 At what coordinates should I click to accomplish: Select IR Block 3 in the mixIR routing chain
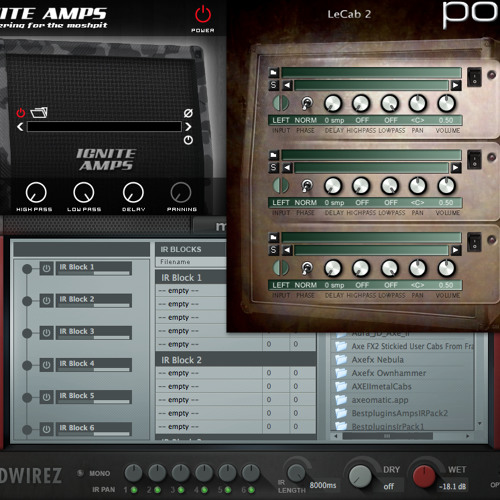[x=94, y=333]
